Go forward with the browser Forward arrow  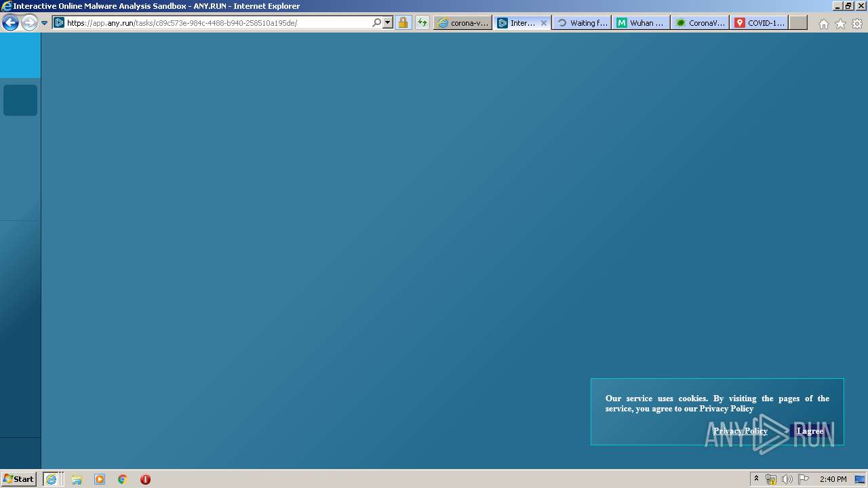click(29, 22)
